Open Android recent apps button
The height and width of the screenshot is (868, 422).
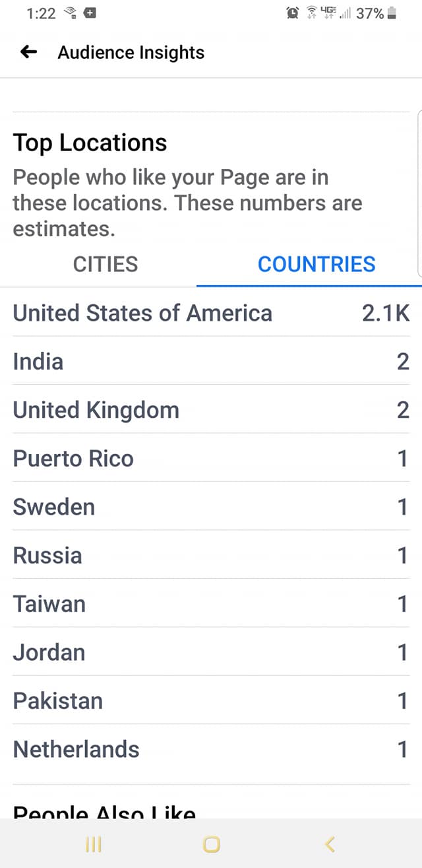coord(94,844)
